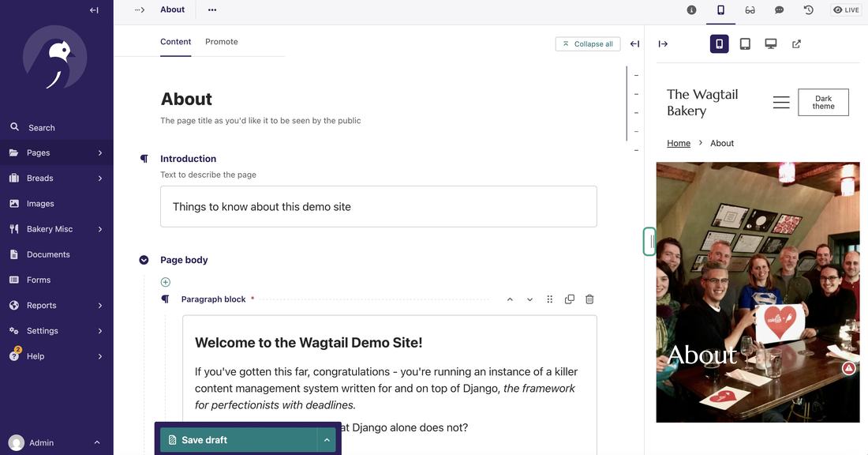
Task: Click the Reports globe icon
Action: click(x=14, y=306)
